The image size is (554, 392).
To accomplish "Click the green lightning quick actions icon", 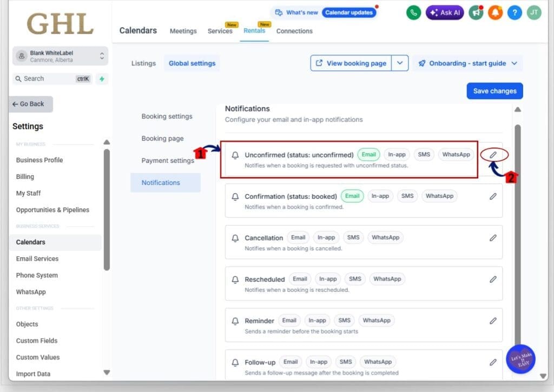I will pos(102,79).
